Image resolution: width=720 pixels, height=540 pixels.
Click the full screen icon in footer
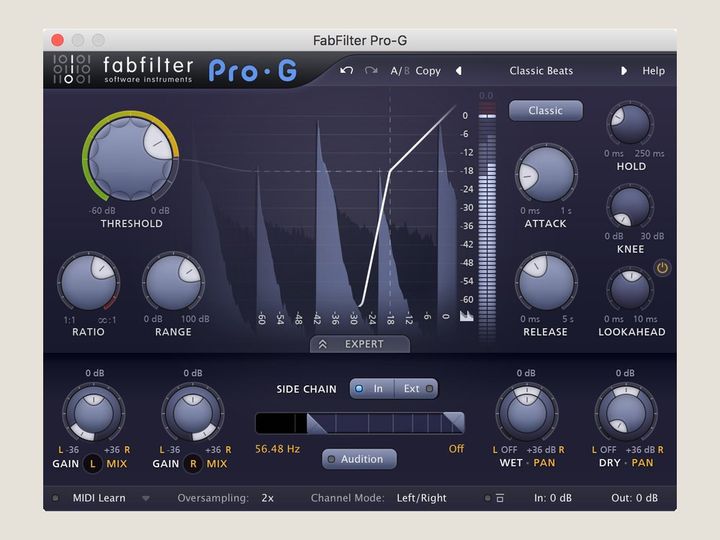(500, 498)
